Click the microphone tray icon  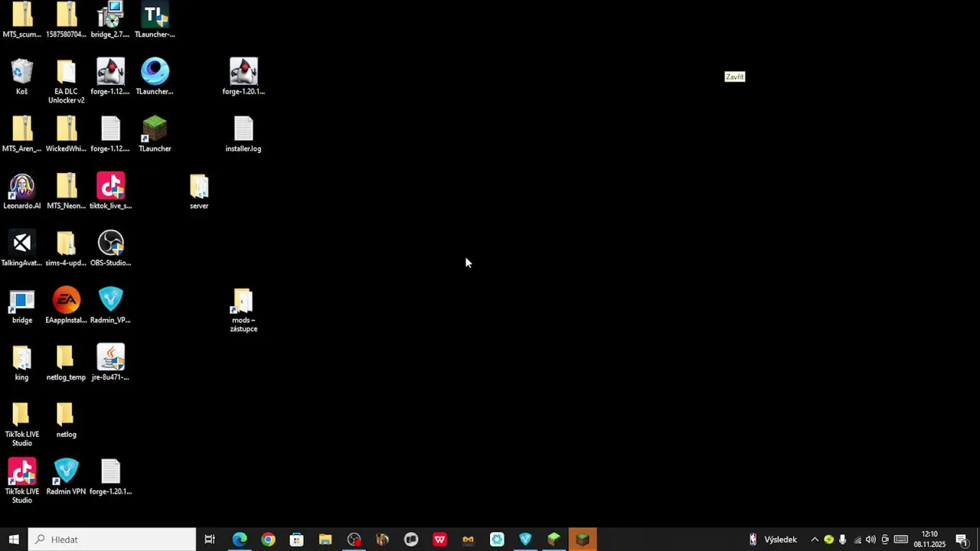842,540
